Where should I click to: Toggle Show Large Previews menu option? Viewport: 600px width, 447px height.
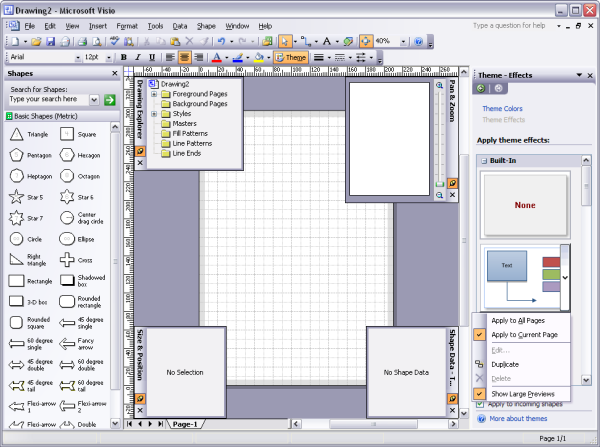tap(522, 394)
